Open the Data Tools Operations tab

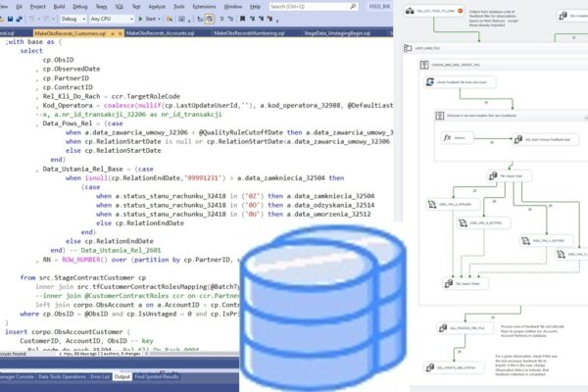(62, 376)
